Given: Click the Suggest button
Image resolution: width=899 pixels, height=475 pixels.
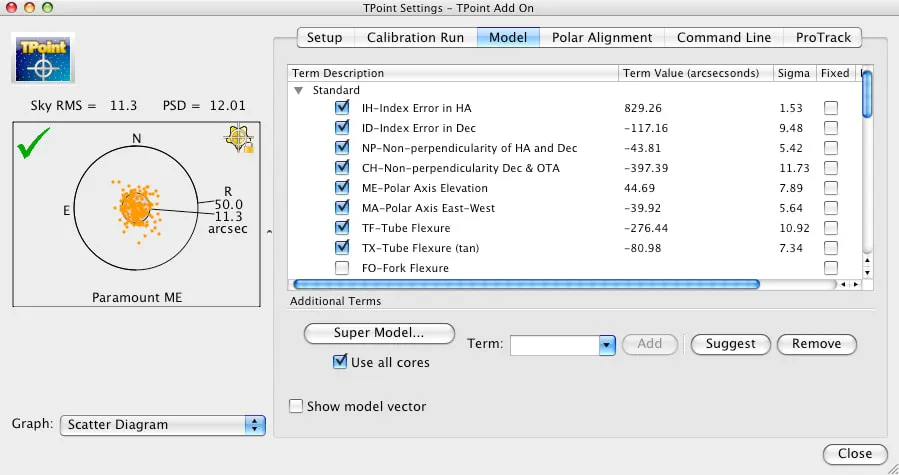Looking at the screenshot, I should 730,344.
